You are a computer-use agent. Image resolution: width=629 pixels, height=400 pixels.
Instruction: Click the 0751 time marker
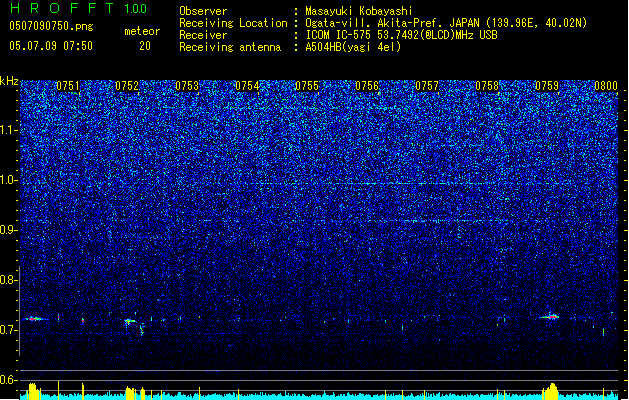click(x=68, y=86)
